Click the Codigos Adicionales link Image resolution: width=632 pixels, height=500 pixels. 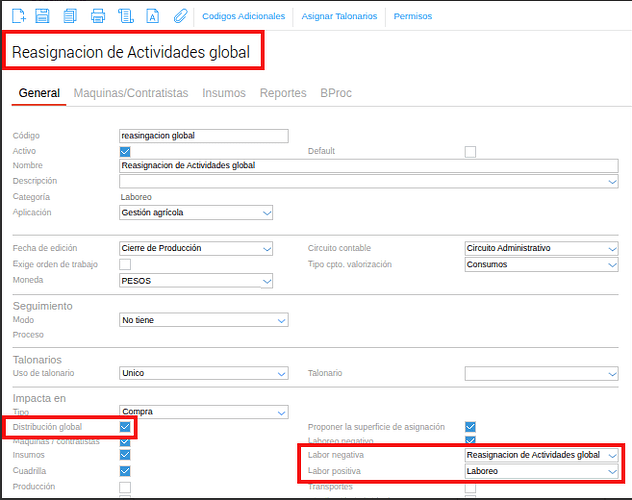[x=243, y=17]
